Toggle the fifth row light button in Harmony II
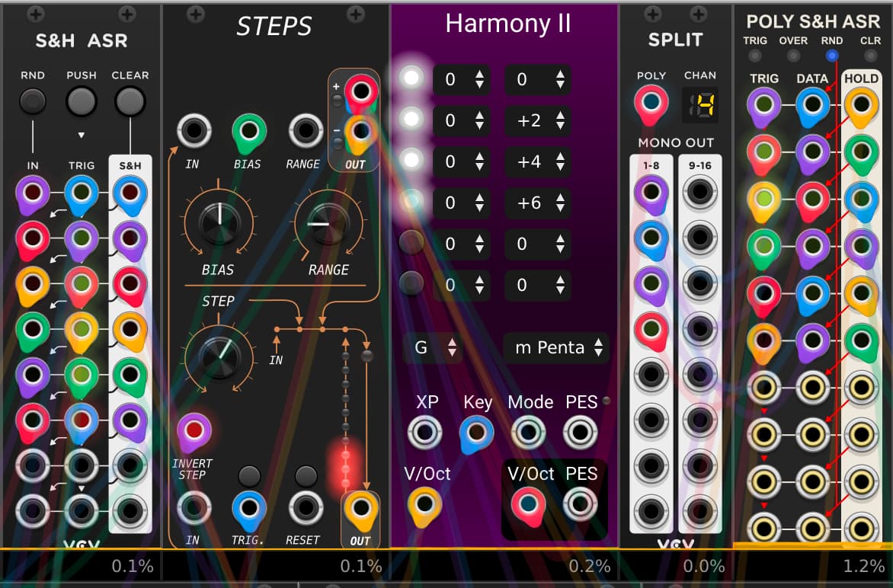 411,242
